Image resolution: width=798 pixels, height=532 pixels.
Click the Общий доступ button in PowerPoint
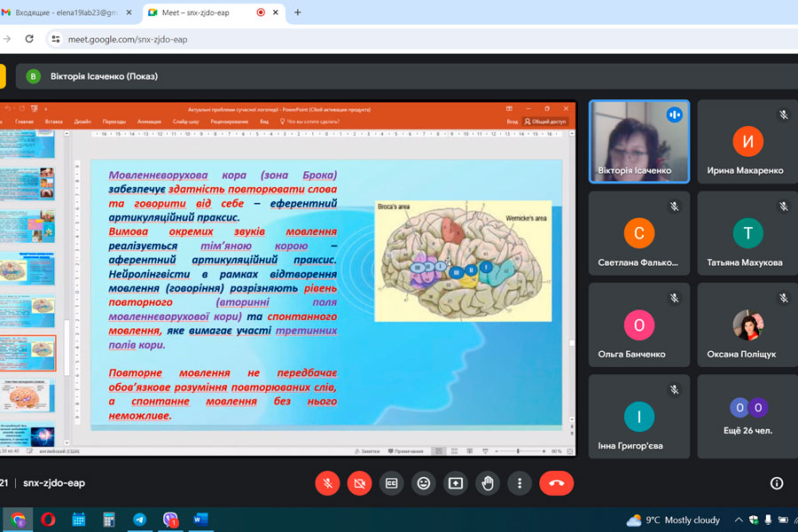[x=545, y=121]
